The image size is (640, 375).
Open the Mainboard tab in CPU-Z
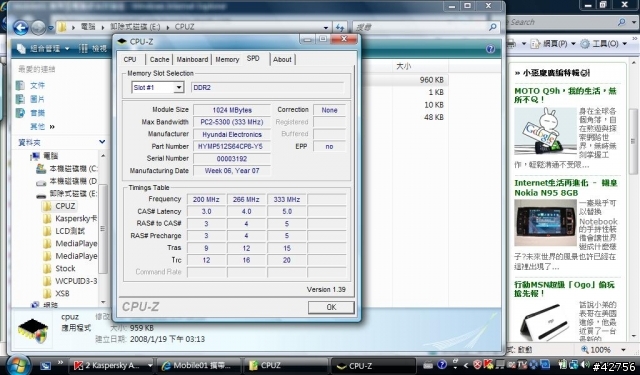(192, 60)
